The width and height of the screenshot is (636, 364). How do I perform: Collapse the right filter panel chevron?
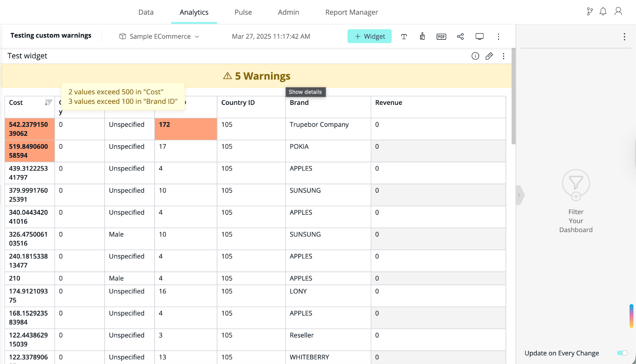pos(520,195)
